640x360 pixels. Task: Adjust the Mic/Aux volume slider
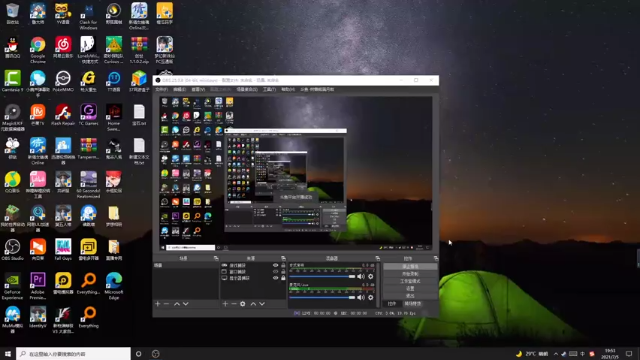(322, 298)
